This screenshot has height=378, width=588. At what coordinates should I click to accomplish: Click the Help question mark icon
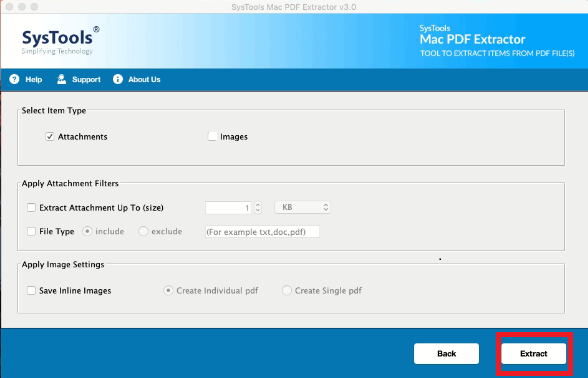coord(14,79)
